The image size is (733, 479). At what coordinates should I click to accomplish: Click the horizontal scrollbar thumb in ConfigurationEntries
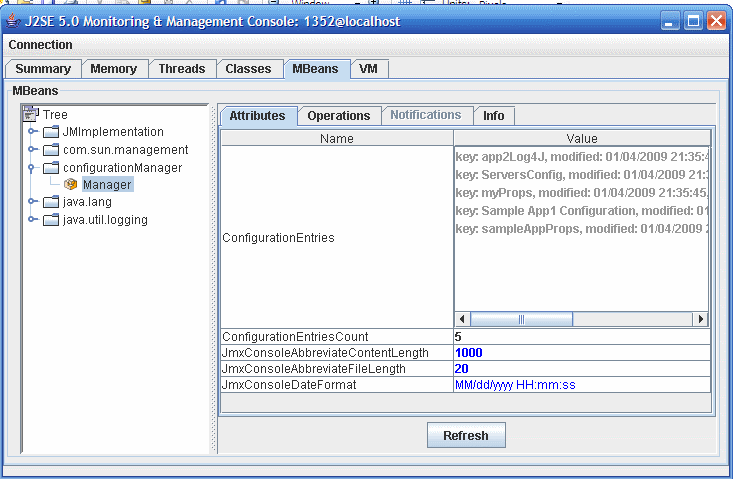click(x=520, y=319)
